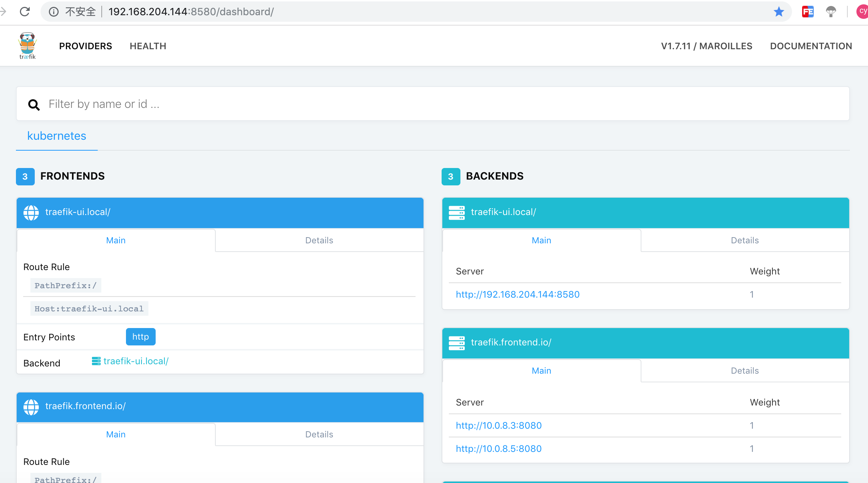Viewport: 868px width, 483px height.
Task: Click server icon of traefik.frontend.io/ backend header
Action: point(457,343)
